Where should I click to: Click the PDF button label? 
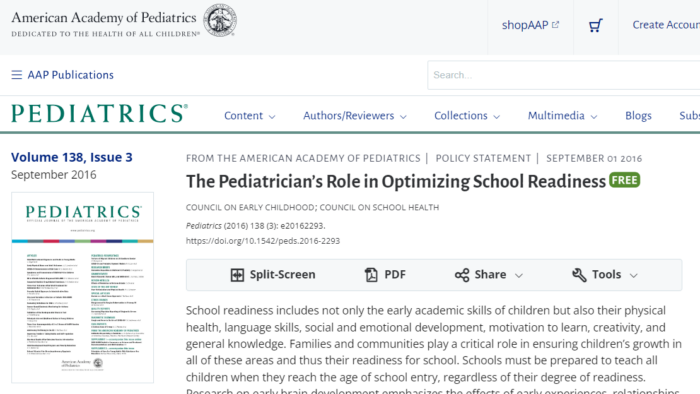point(395,274)
